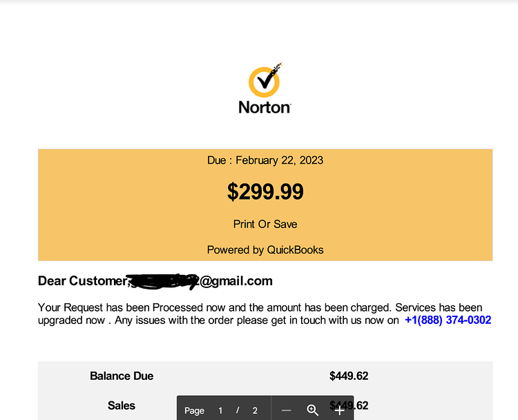Click the Powered by QuickBooks text
Screen dimensions: 518x420
[265, 250]
